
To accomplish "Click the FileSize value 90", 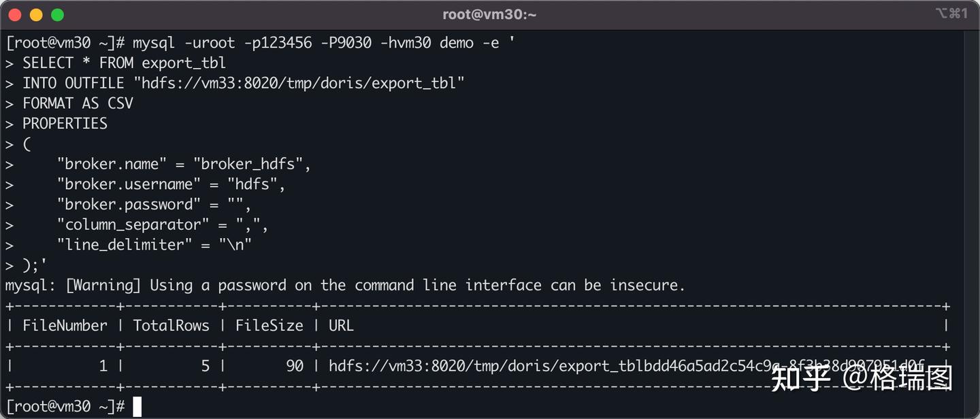I will tap(294, 366).
